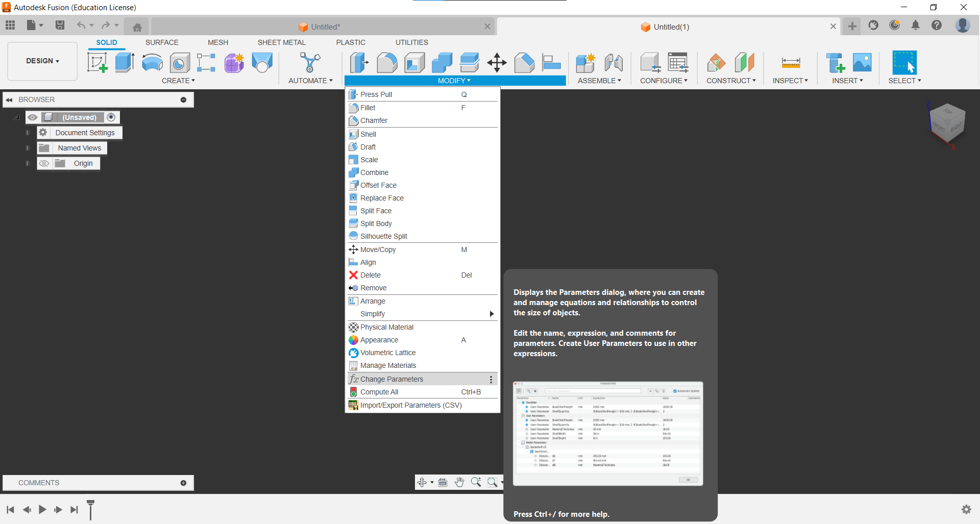Click the Create Sketch icon
The height and width of the screenshot is (524, 980).
pyautogui.click(x=97, y=63)
